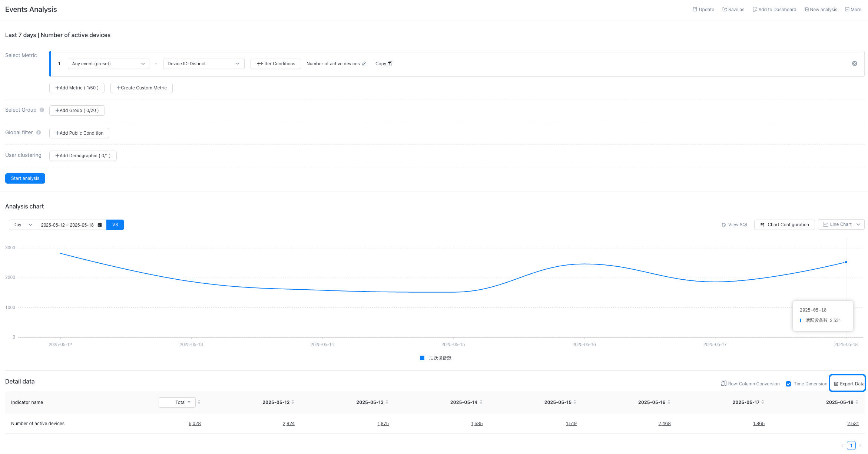Click the Copy metric icon
This screenshot has width=868, height=454.
point(390,64)
